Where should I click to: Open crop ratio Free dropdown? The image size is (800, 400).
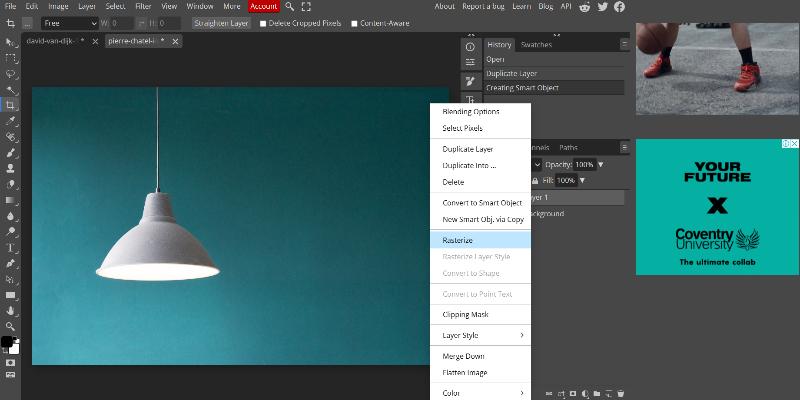[x=69, y=23]
